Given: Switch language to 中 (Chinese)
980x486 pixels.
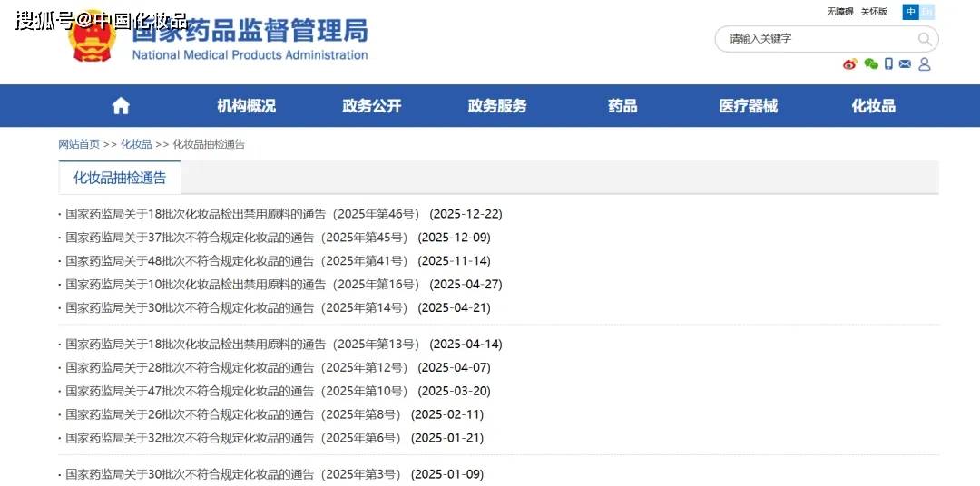Looking at the screenshot, I should point(910,12).
